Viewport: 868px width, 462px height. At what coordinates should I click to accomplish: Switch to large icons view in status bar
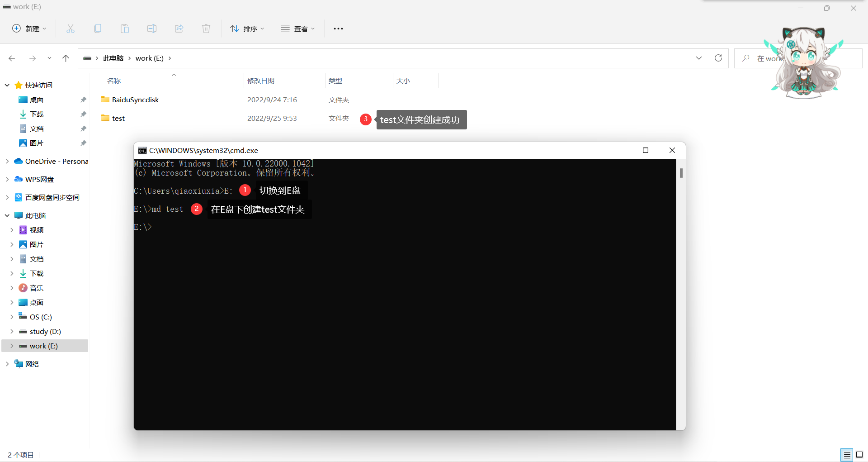(x=859, y=455)
